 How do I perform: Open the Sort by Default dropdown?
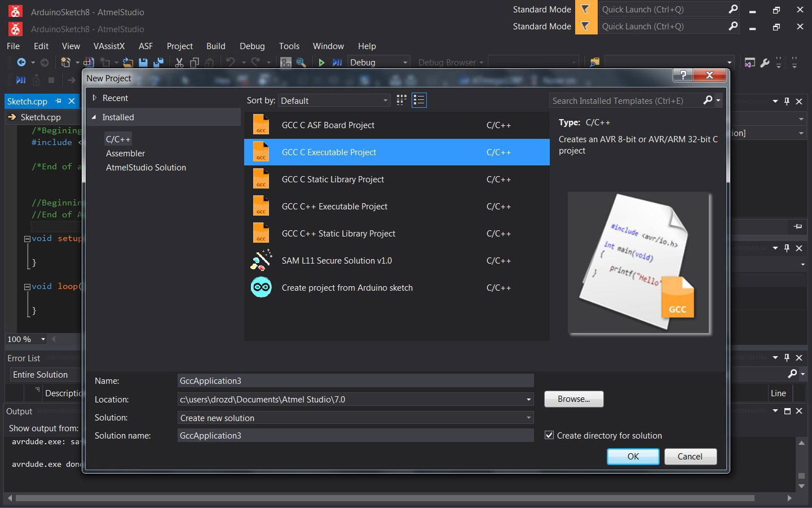coord(334,100)
